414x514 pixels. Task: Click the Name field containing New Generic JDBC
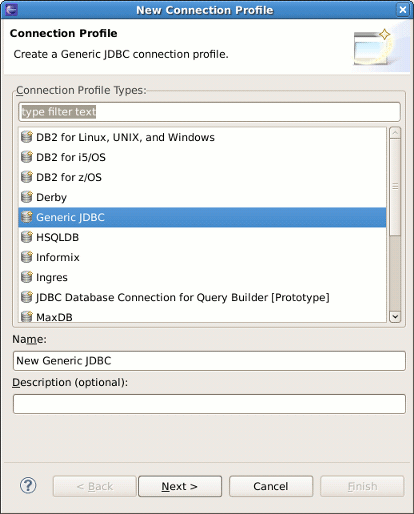click(x=209, y=361)
